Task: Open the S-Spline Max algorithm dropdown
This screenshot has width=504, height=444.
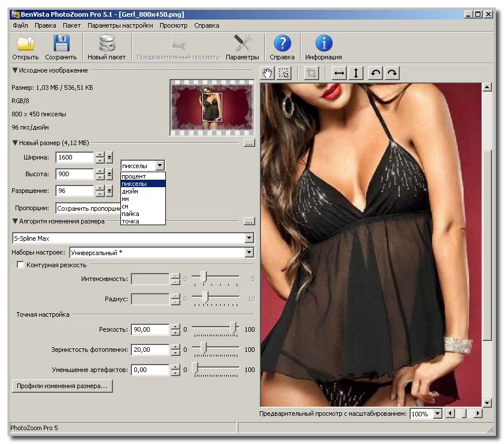Action: coord(249,238)
